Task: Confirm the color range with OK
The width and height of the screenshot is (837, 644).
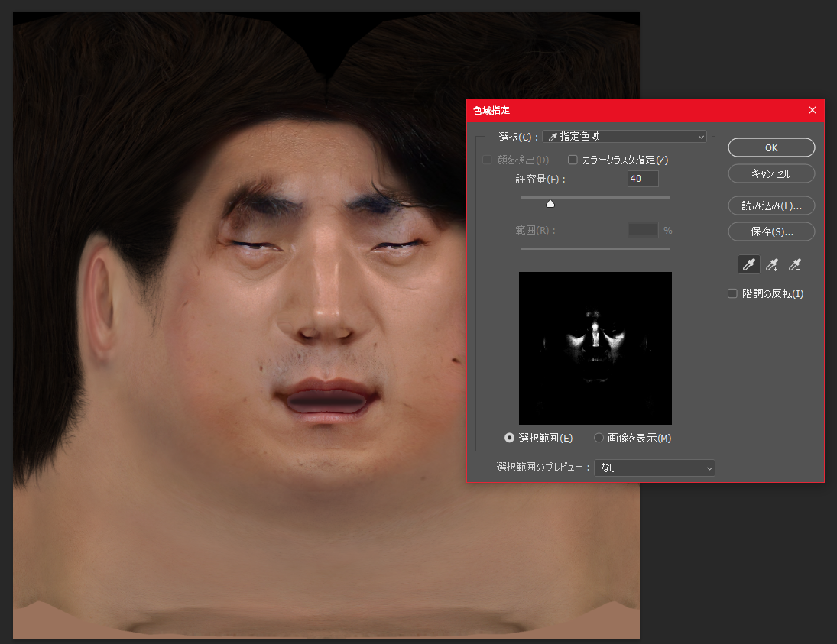Action: (x=771, y=147)
